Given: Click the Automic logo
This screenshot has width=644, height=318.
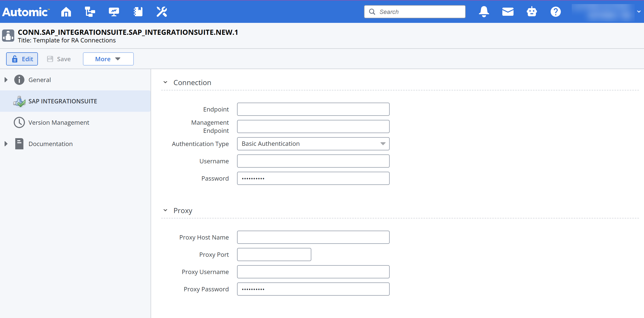Looking at the screenshot, I should coord(26,12).
